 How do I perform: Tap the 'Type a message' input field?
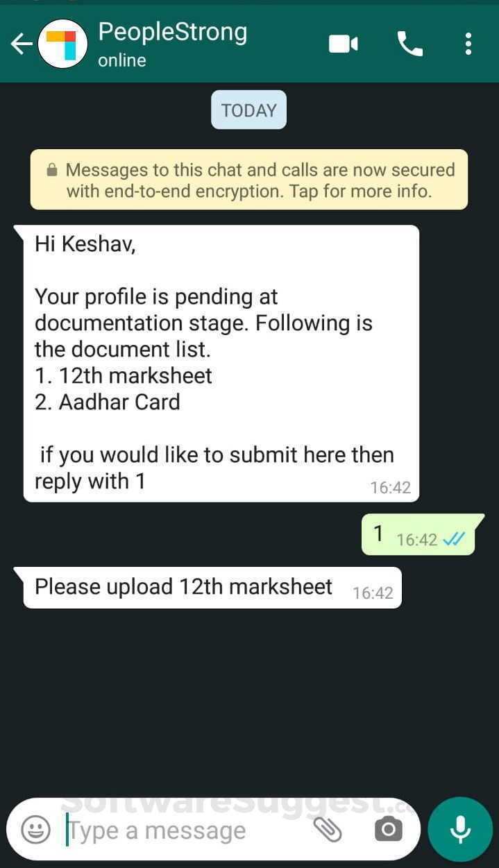coord(156,830)
